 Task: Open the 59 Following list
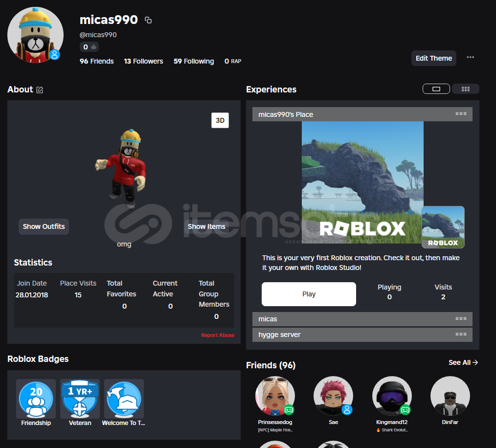(194, 61)
